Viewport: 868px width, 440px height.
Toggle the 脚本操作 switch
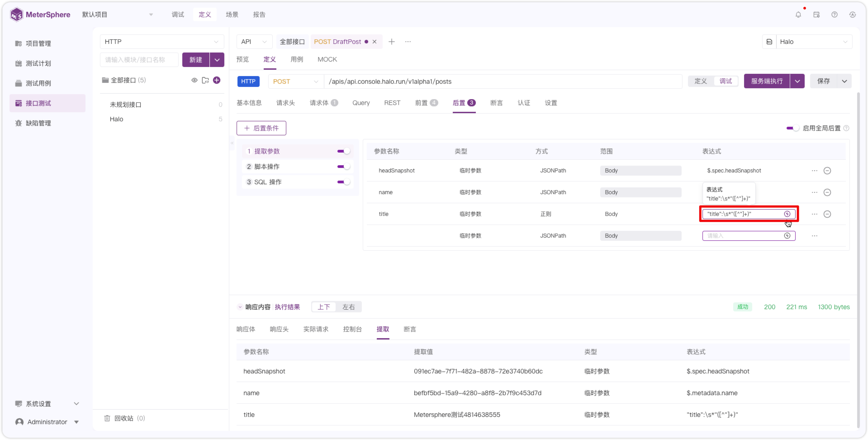(344, 167)
